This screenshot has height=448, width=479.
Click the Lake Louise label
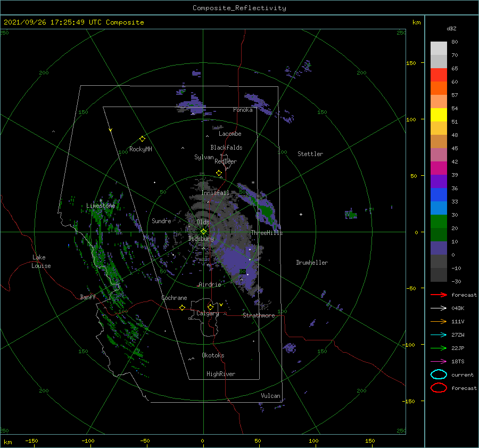coord(41,262)
